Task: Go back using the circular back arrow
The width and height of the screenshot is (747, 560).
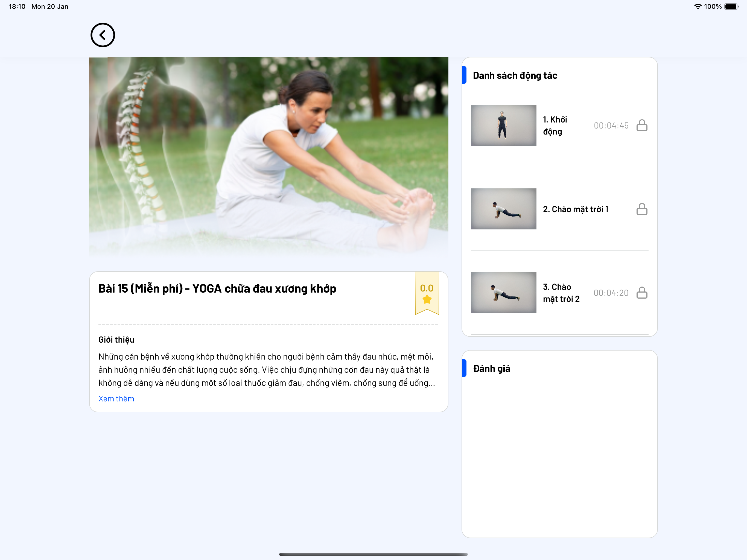Action: [x=103, y=35]
